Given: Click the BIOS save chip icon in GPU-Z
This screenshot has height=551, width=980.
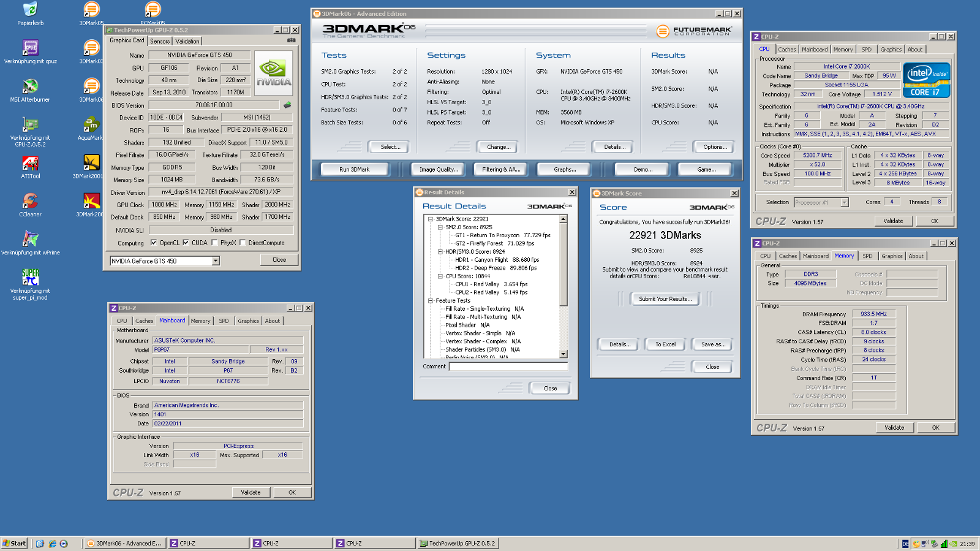Looking at the screenshot, I should point(287,105).
